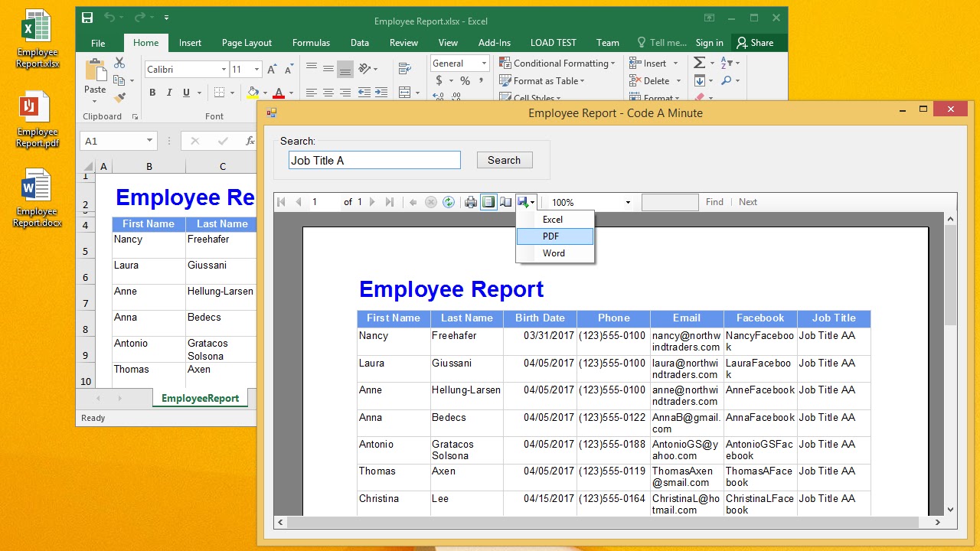Click the Search text input field

[x=374, y=160]
